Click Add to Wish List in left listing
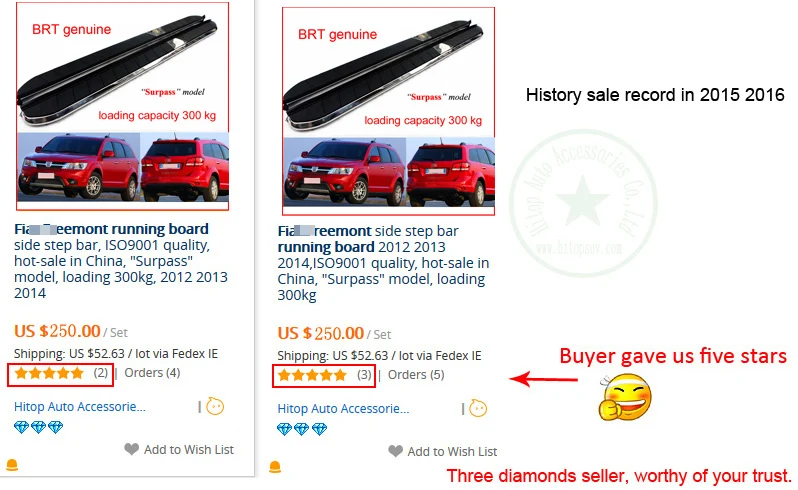798x490 pixels. 188,450
